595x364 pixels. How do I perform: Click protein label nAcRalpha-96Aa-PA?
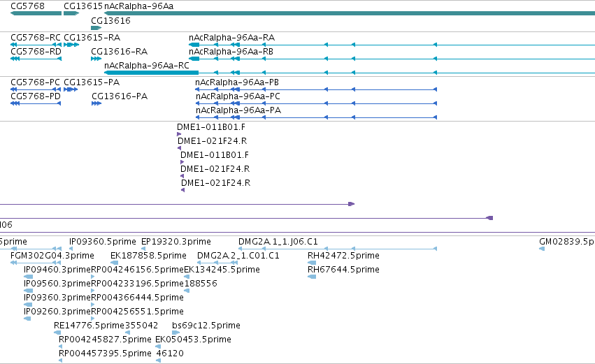tap(238, 110)
